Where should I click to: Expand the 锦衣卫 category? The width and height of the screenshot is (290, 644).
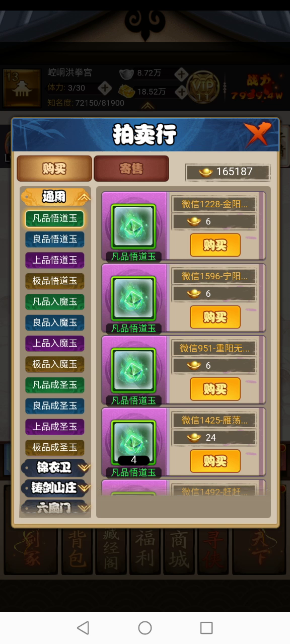coord(55,467)
